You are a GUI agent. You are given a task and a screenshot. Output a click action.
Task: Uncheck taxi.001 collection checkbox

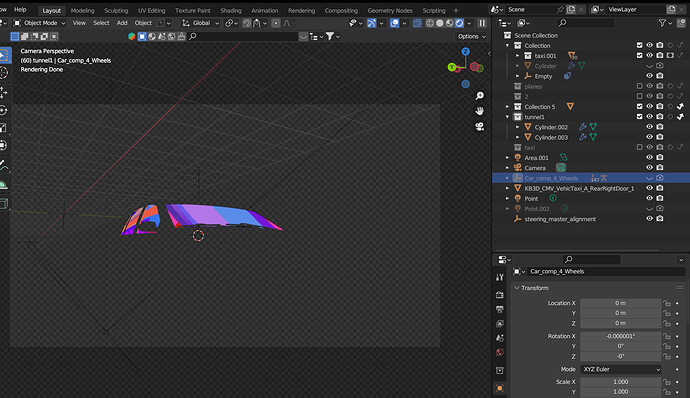639,55
